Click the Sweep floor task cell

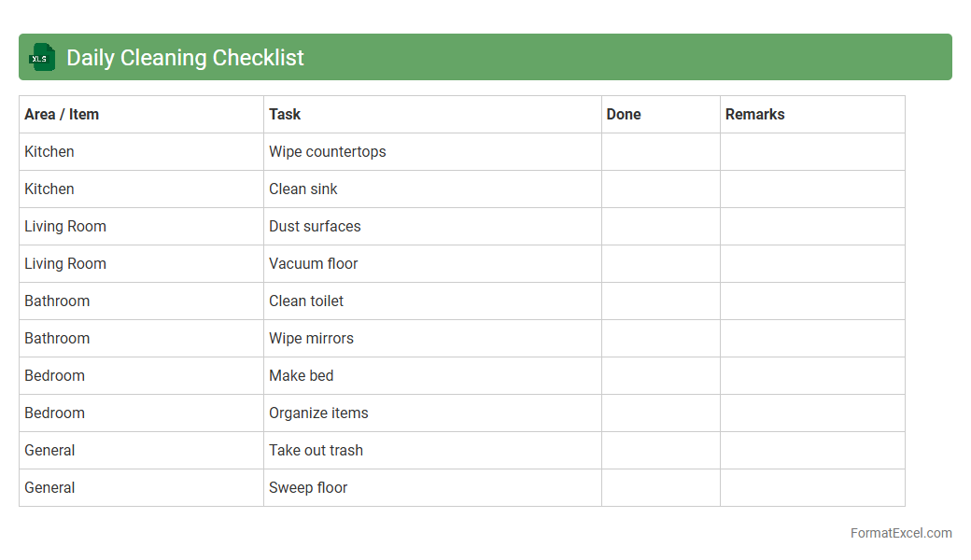(x=308, y=487)
